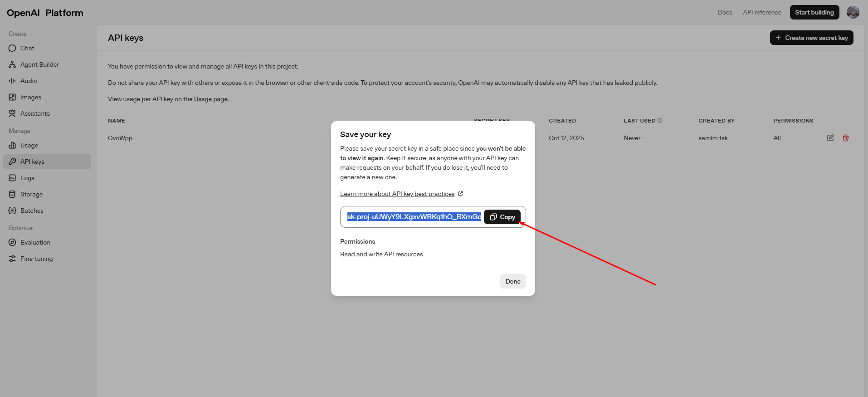Click the user profile avatar
The image size is (868, 397).
coord(853,12)
